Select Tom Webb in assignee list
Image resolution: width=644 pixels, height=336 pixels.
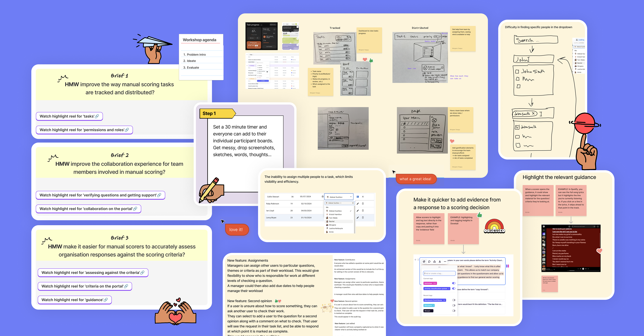click(339, 218)
